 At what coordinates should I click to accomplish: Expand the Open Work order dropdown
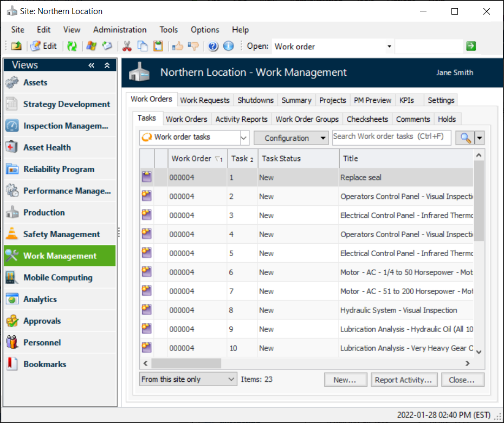389,47
